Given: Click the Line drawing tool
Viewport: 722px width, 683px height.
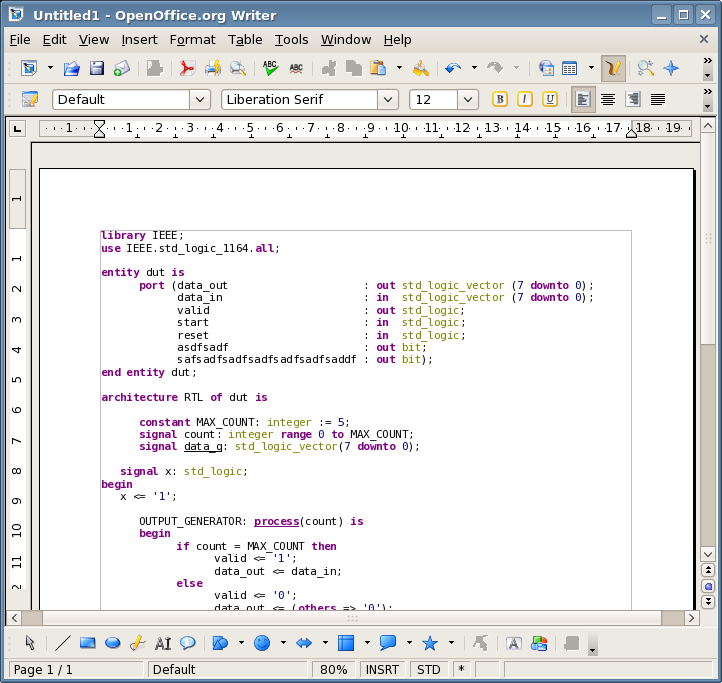Looking at the screenshot, I should [x=63, y=643].
